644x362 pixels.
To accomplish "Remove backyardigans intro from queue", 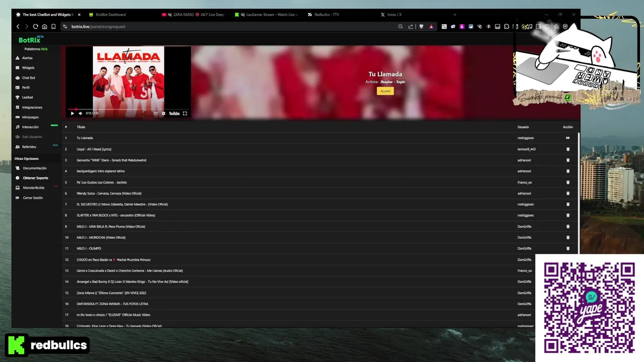I will [568, 171].
